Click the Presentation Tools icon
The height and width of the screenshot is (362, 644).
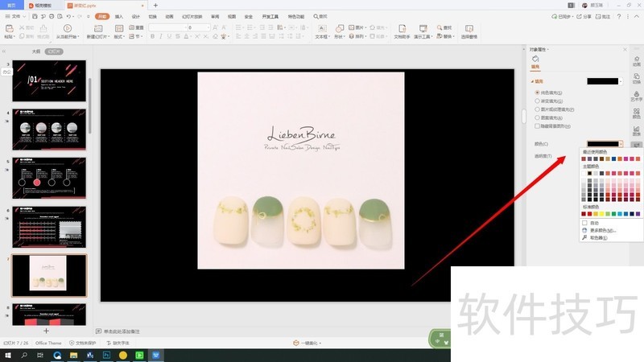pos(423,28)
